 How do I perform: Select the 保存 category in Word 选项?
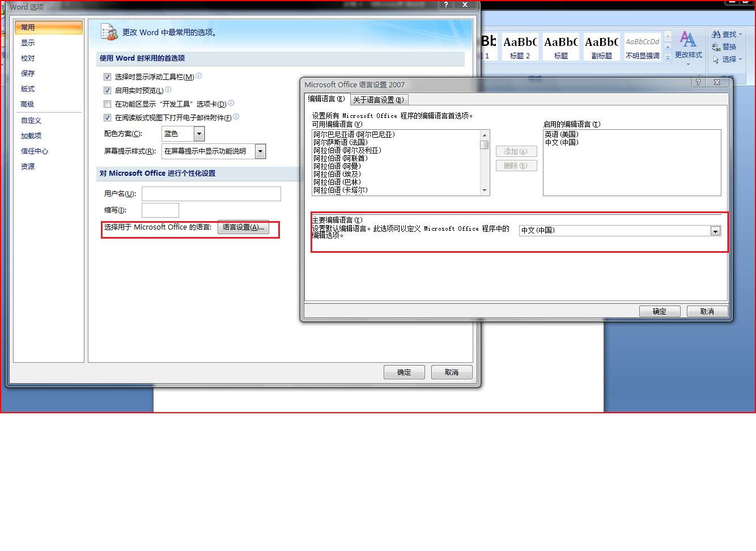(49, 73)
